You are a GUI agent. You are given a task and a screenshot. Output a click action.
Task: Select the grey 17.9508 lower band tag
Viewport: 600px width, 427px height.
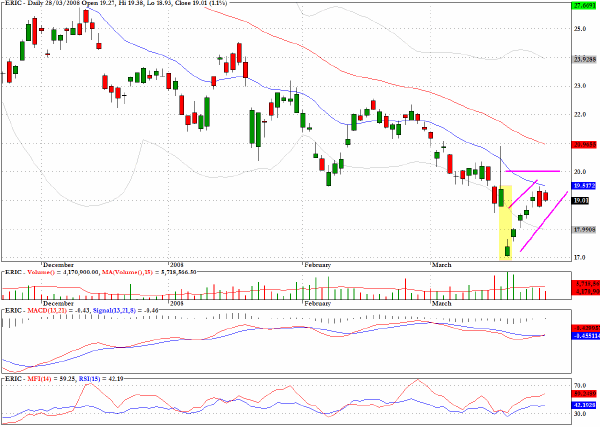point(585,230)
